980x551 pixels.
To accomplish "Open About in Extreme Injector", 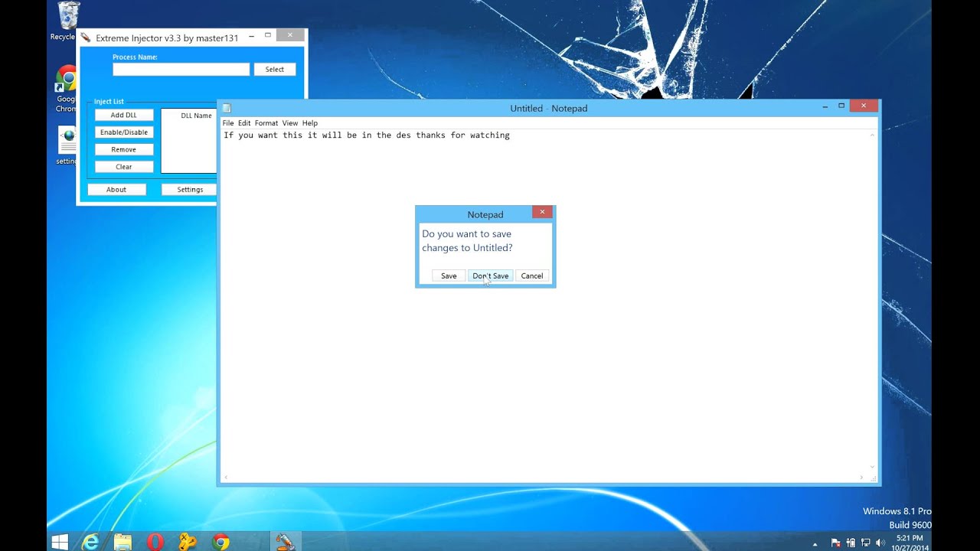I will (x=116, y=190).
